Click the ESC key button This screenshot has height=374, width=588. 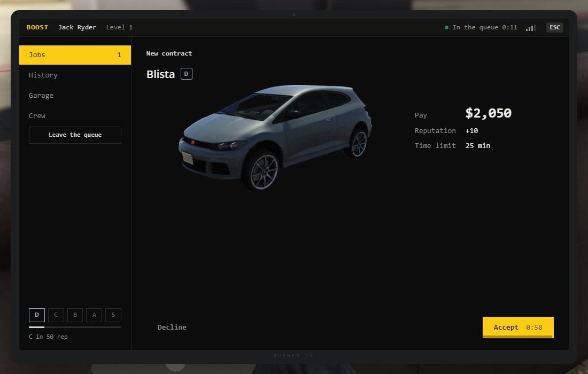click(x=555, y=27)
